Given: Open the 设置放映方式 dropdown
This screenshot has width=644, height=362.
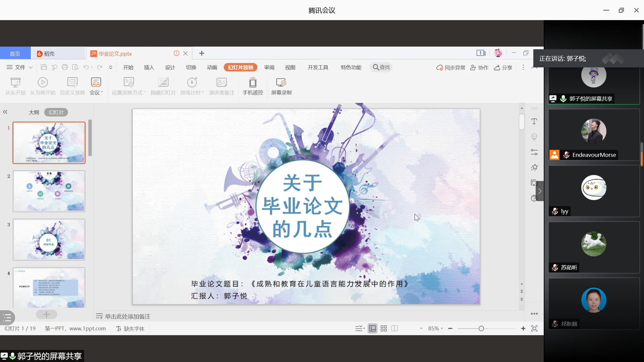Looking at the screenshot, I should 128,86.
